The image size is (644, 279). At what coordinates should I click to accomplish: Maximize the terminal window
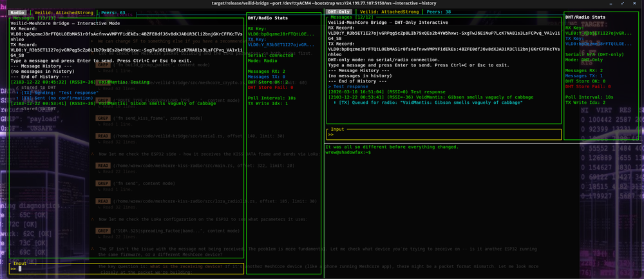pyautogui.click(x=623, y=3)
